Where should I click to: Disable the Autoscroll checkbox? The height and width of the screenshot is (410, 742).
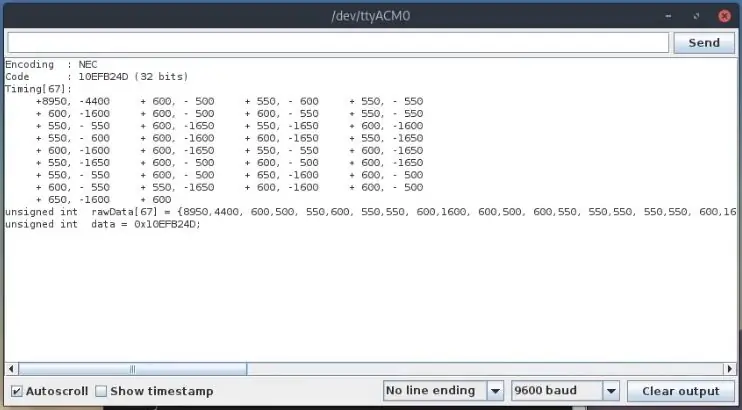tap(17, 391)
